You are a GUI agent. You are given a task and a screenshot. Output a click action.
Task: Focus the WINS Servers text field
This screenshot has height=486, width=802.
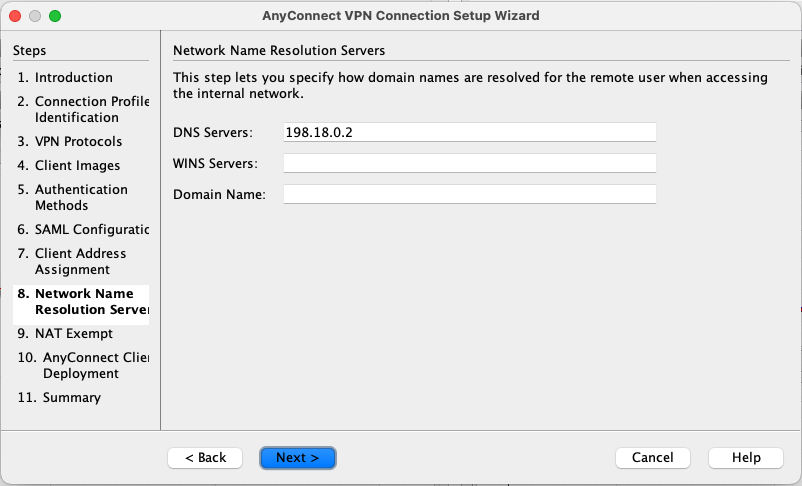[469, 163]
